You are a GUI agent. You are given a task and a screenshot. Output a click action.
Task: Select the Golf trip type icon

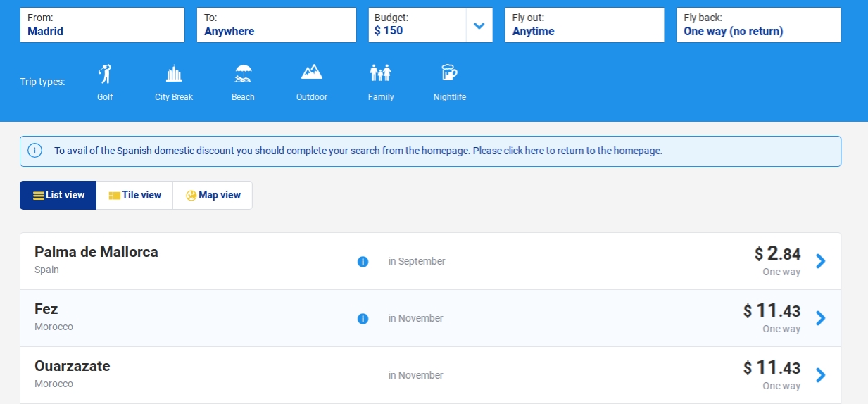105,74
